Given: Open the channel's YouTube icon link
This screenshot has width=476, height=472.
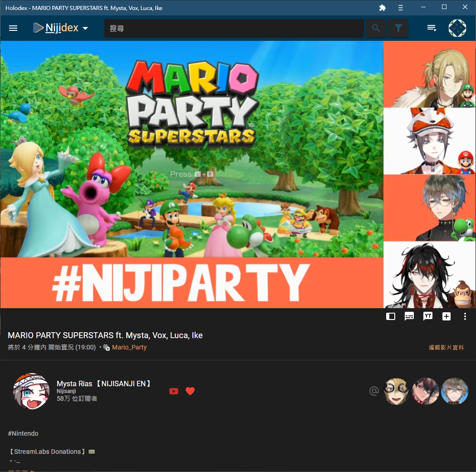Looking at the screenshot, I should 174,391.
